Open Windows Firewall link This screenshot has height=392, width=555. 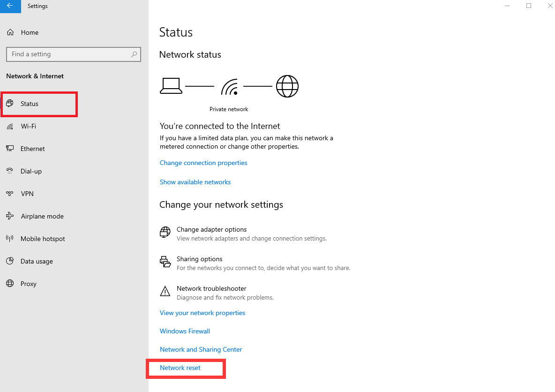point(185,331)
